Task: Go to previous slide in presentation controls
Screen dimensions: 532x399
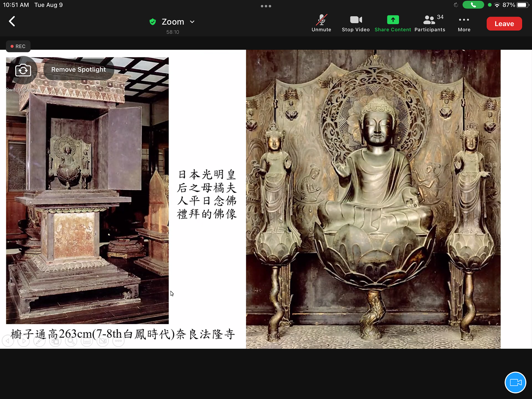Action: (8, 341)
